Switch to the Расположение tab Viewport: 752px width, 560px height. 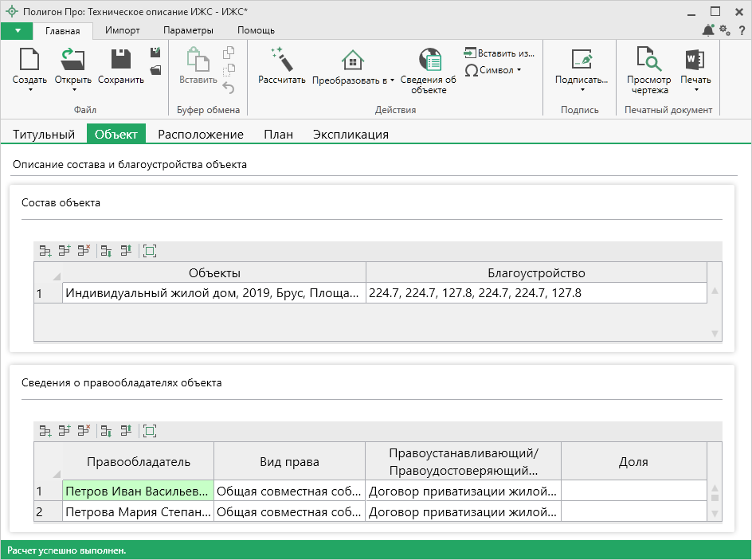200,135
